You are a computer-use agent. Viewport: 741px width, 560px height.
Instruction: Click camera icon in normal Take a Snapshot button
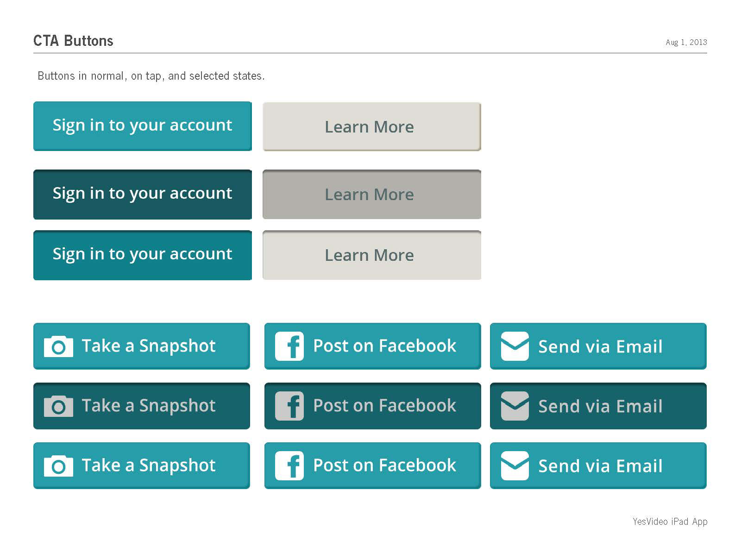click(x=58, y=346)
